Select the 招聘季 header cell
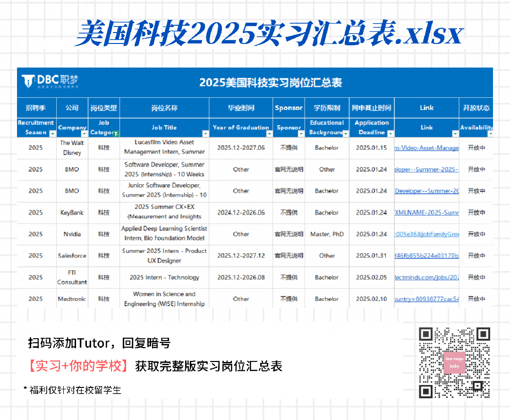 [x=36, y=108]
